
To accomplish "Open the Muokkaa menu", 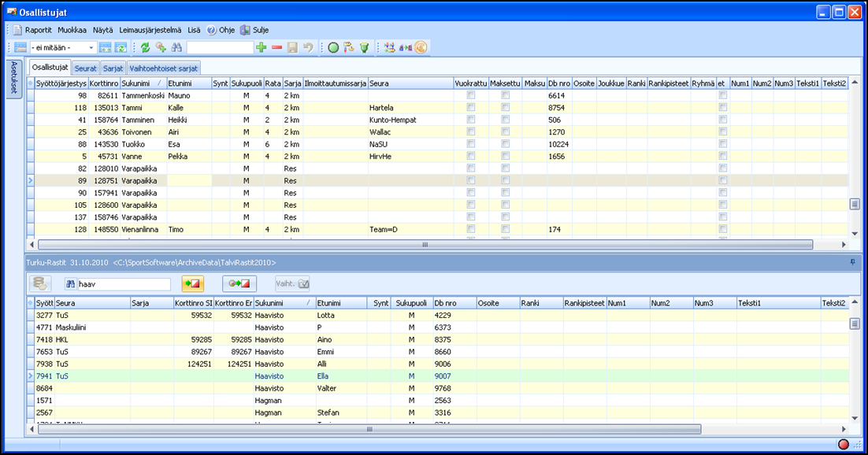I will 72,31.
